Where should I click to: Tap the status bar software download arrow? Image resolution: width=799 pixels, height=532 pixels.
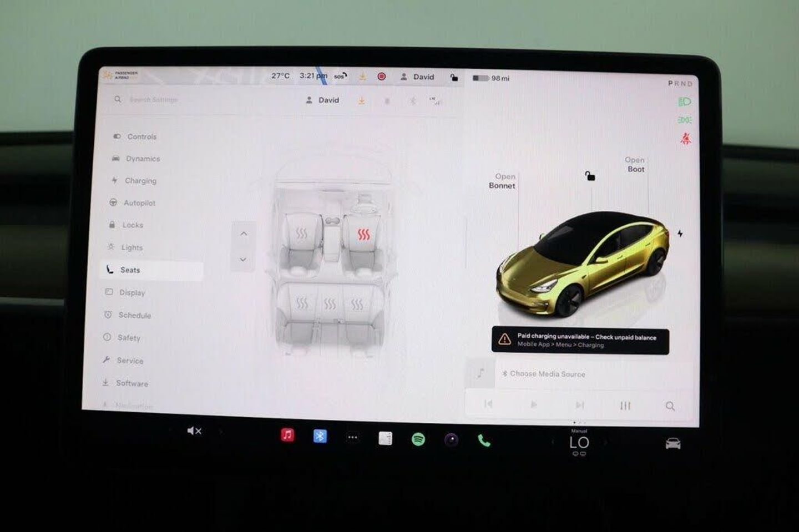click(x=362, y=77)
